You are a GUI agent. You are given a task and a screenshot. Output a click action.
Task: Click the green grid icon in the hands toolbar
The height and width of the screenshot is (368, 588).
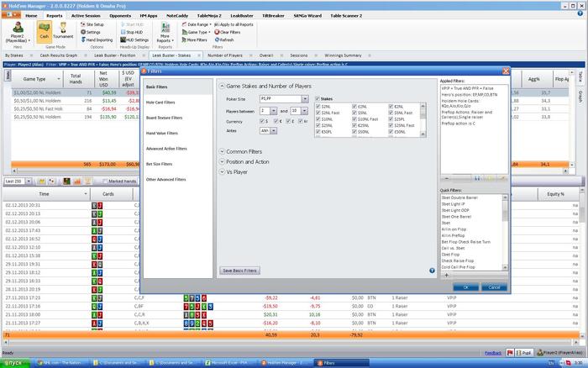(66, 181)
